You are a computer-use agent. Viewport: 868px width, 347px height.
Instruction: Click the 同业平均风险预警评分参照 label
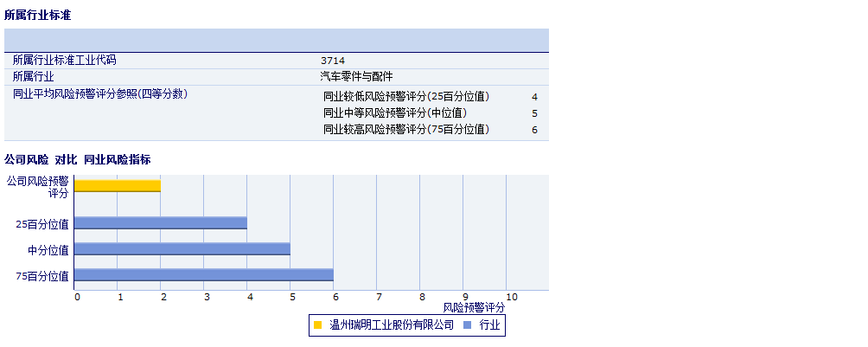pos(100,93)
